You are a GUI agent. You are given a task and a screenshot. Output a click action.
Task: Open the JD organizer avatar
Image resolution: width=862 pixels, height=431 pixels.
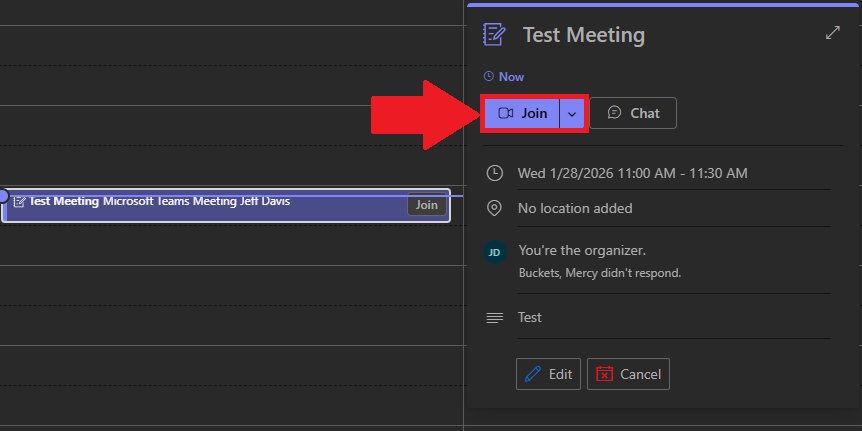(x=494, y=252)
